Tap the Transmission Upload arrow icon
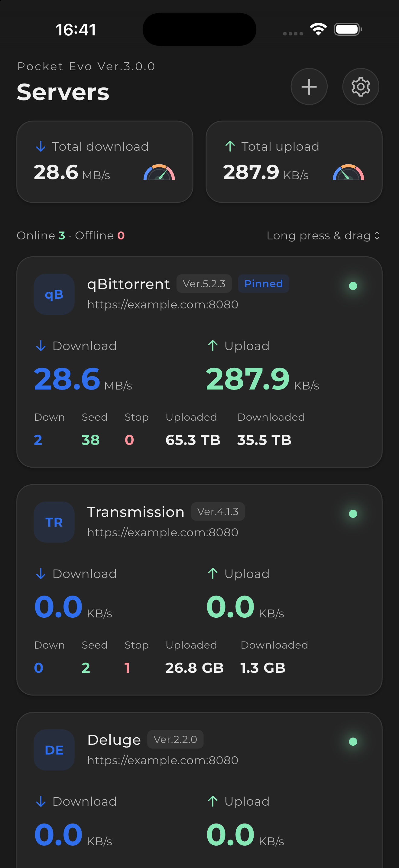This screenshot has height=868, width=399. pyautogui.click(x=212, y=574)
